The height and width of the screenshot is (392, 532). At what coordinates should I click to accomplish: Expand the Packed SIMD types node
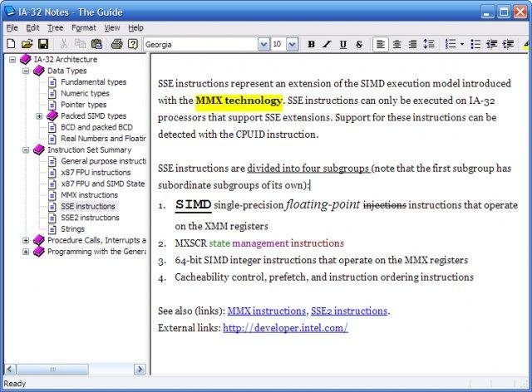(x=39, y=116)
